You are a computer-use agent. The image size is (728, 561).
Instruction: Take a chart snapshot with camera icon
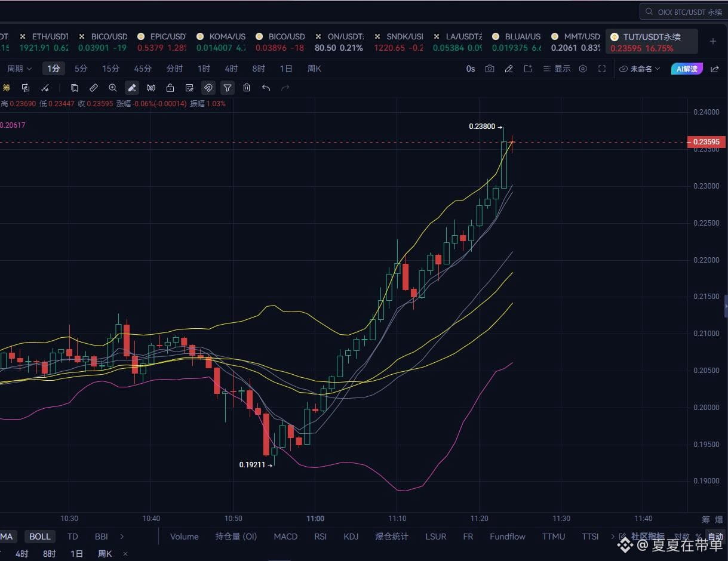point(490,69)
